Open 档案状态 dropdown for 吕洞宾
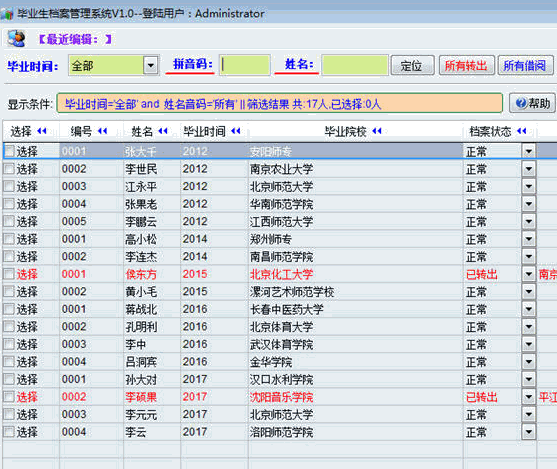This screenshot has width=557, height=469. click(529, 362)
